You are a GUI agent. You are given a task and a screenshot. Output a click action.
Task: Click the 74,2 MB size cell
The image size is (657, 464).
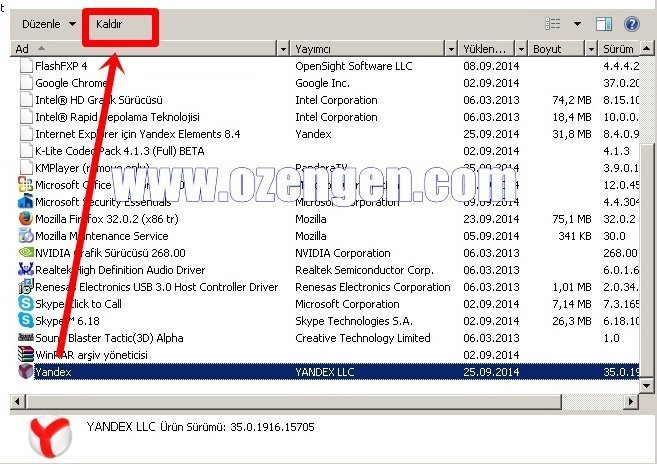(x=572, y=100)
